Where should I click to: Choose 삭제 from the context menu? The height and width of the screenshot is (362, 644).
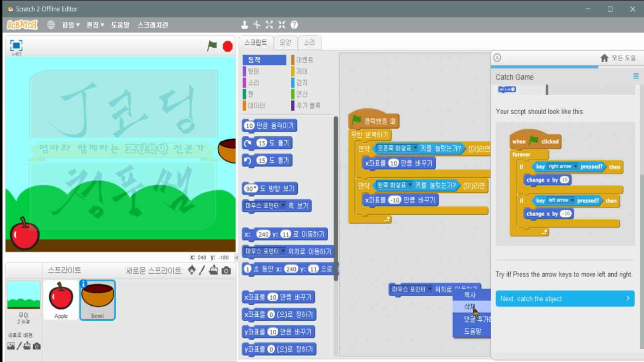(x=469, y=307)
